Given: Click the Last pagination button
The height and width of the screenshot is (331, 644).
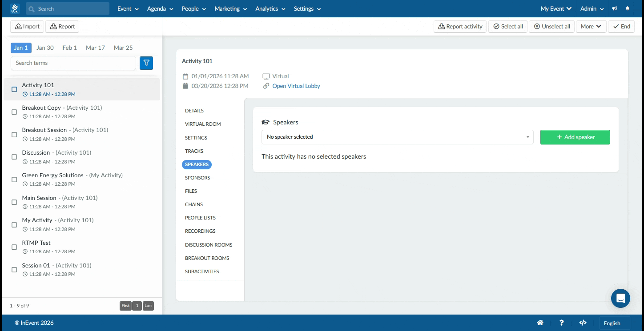Looking at the screenshot, I should click(x=148, y=306).
